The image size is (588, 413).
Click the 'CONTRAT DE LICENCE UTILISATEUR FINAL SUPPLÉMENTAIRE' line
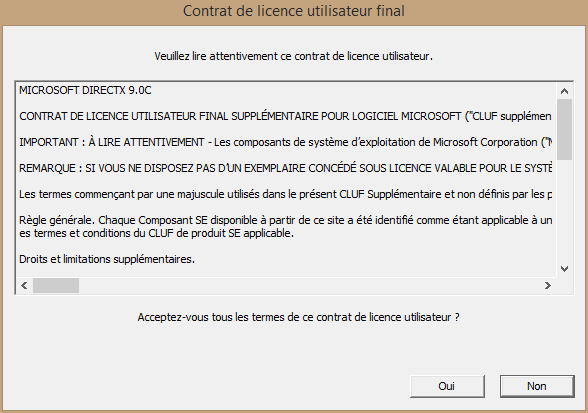click(x=285, y=116)
